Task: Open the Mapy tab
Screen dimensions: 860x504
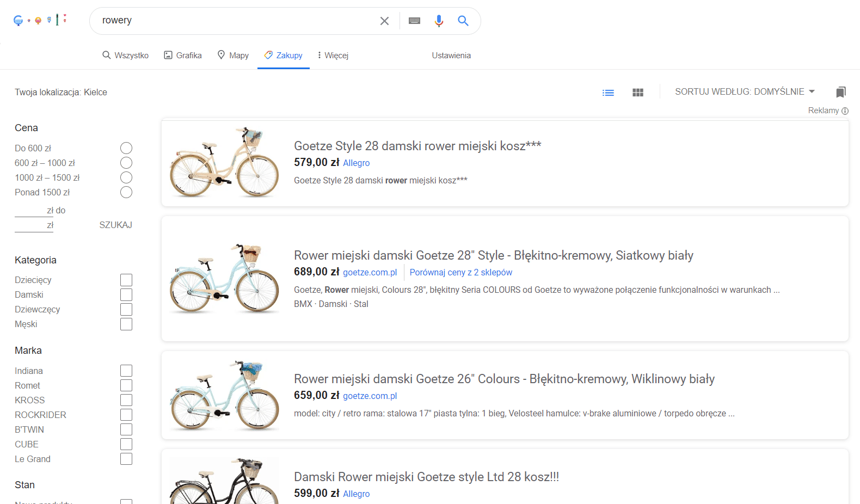Action: click(233, 55)
